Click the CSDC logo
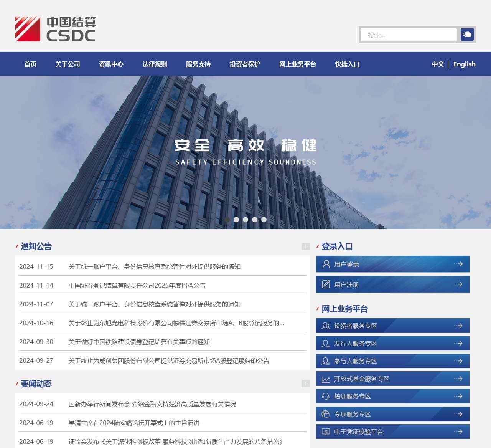 (x=55, y=29)
